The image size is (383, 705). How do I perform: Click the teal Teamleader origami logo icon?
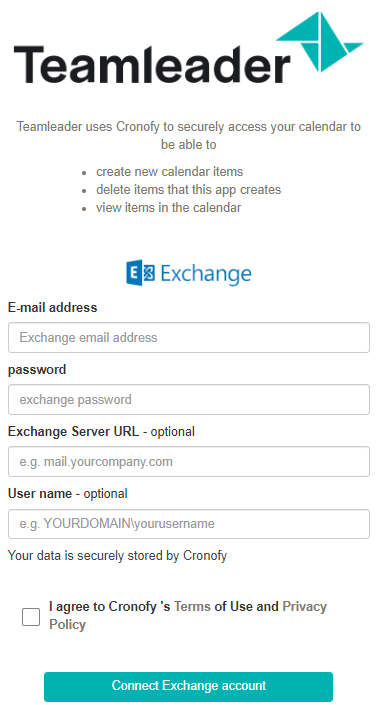pyautogui.click(x=320, y=41)
